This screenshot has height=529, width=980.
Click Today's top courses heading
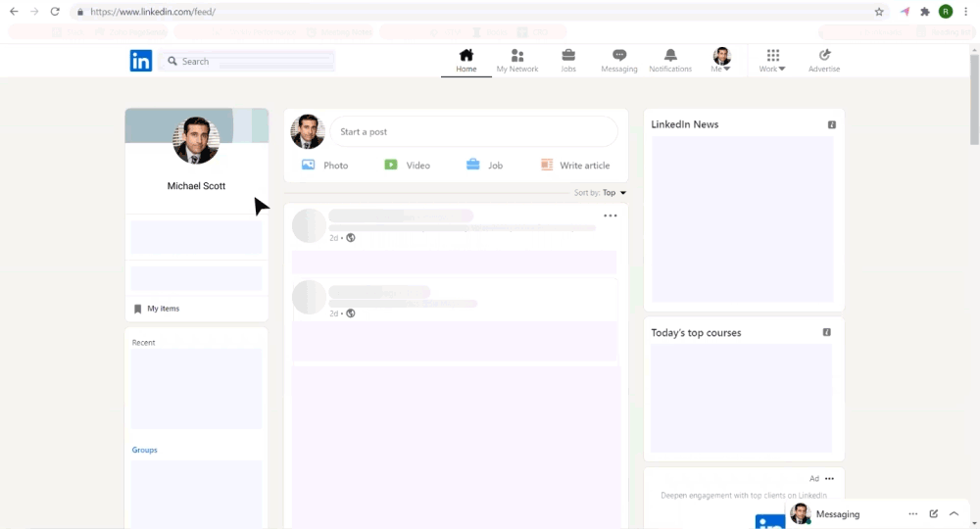(x=696, y=332)
